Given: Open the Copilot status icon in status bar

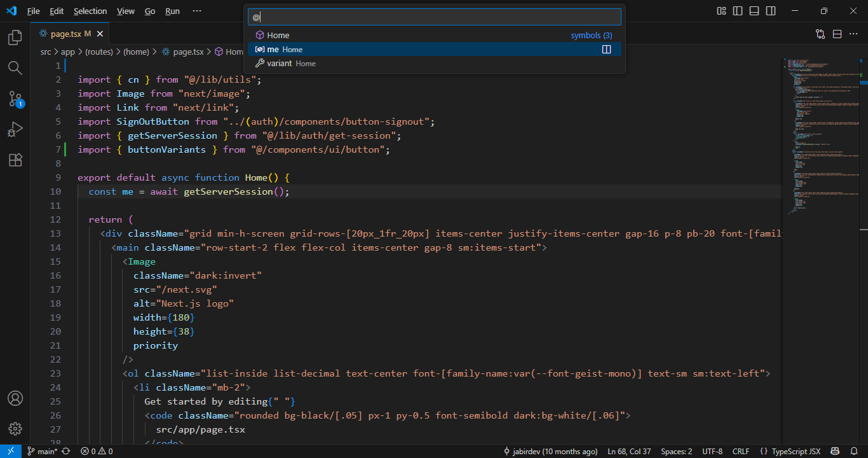Looking at the screenshot, I should coord(836,451).
